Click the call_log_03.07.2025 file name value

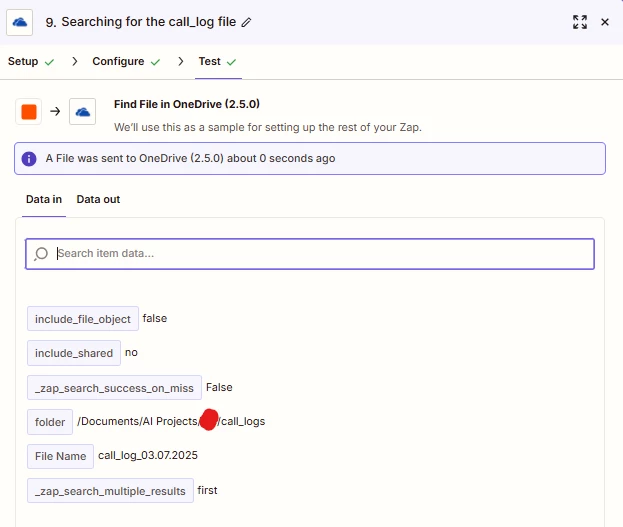[x=148, y=455]
